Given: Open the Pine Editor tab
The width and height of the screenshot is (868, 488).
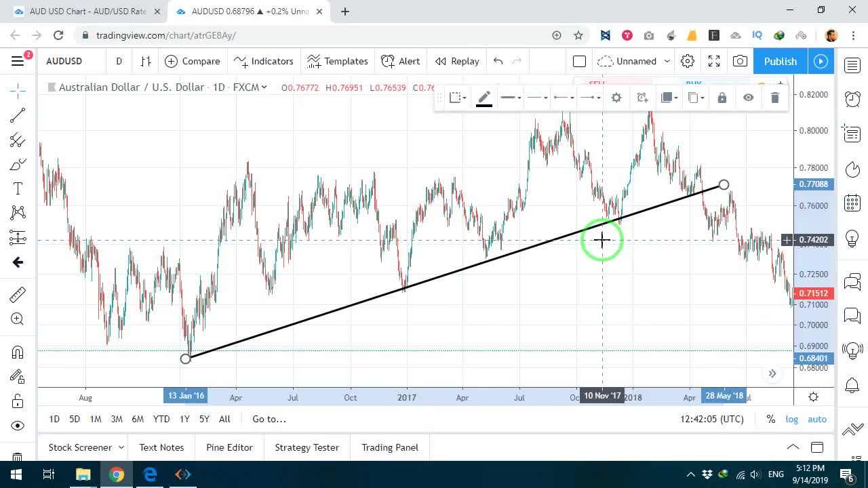Looking at the screenshot, I should (x=229, y=447).
